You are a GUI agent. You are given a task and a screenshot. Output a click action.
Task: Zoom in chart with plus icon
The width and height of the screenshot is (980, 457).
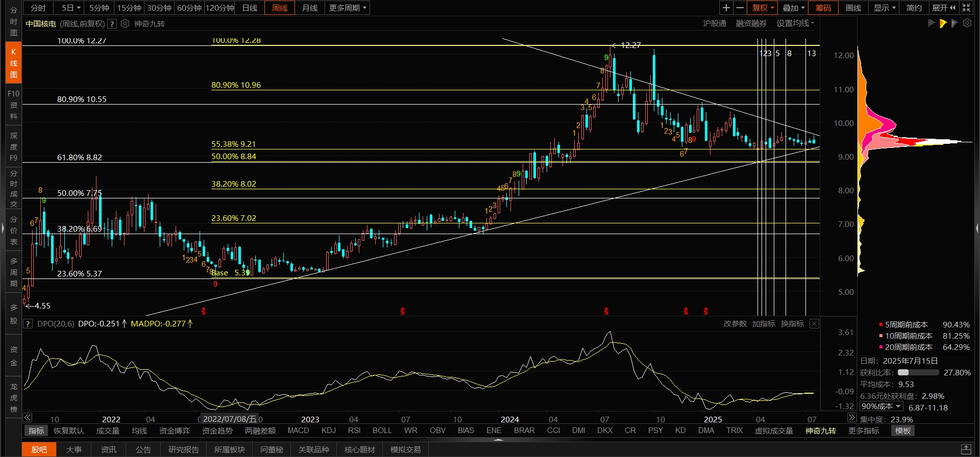[726, 8]
